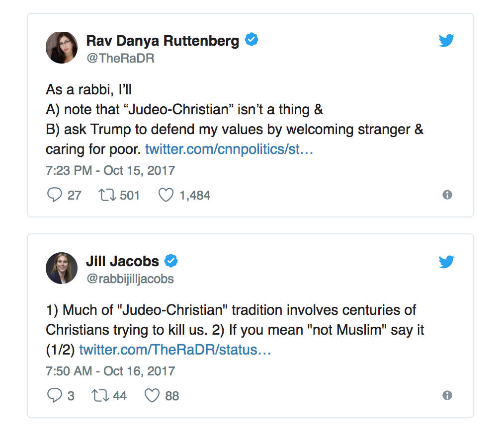Open the @rabbijilljacobs profile handle
Viewport: 504px width, 431px height.
click(130, 279)
